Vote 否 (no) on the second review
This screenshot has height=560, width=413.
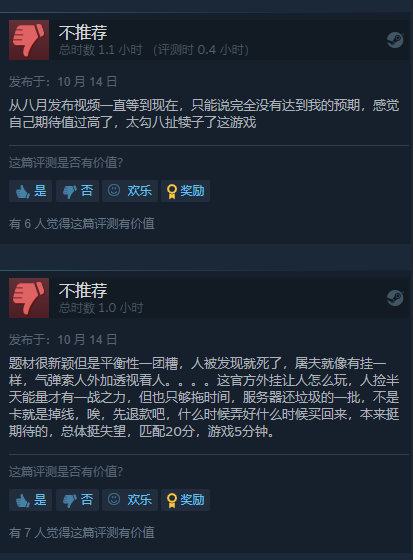pos(78,500)
